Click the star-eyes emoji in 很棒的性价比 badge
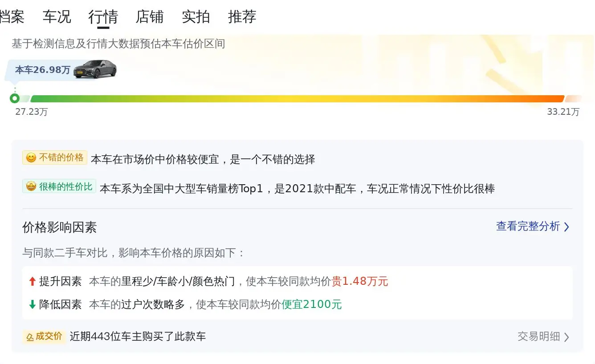The image size is (595, 364). point(31,186)
